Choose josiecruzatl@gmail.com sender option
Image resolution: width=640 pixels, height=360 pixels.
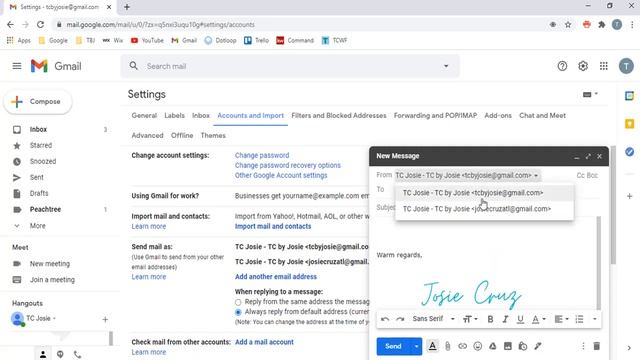click(484, 209)
